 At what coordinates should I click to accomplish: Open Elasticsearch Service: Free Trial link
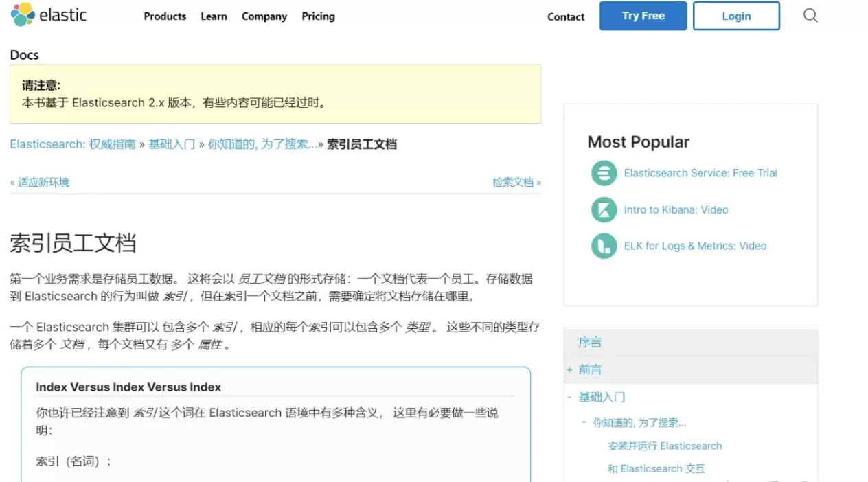700,173
